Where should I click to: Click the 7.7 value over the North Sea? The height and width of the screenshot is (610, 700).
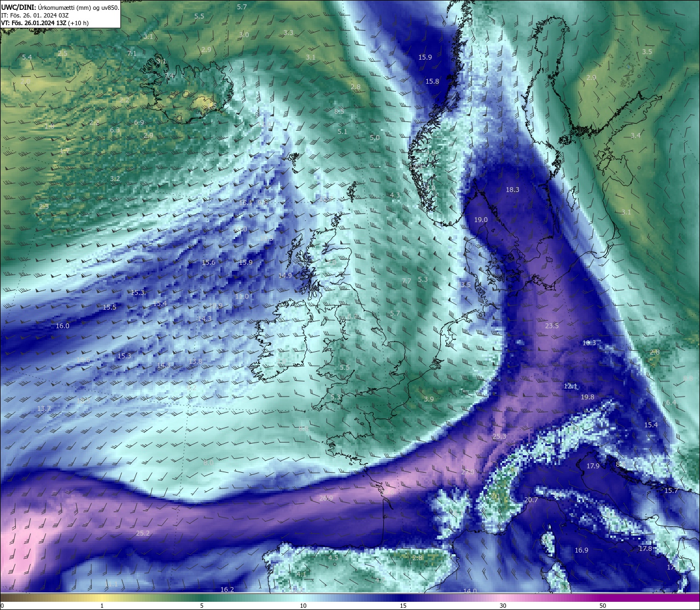(406, 281)
